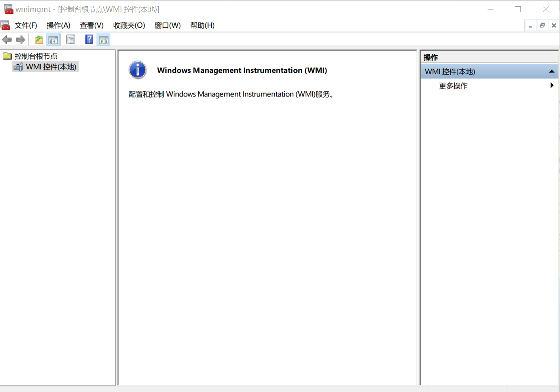Select WMI 控件(本地) tree node
The image size is (560, 392).
(51, 67)
